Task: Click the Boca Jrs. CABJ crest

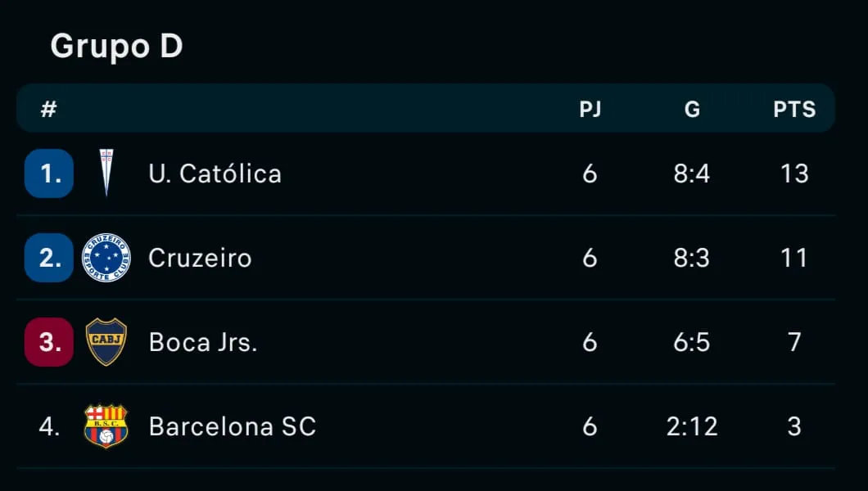Action: 106,342
